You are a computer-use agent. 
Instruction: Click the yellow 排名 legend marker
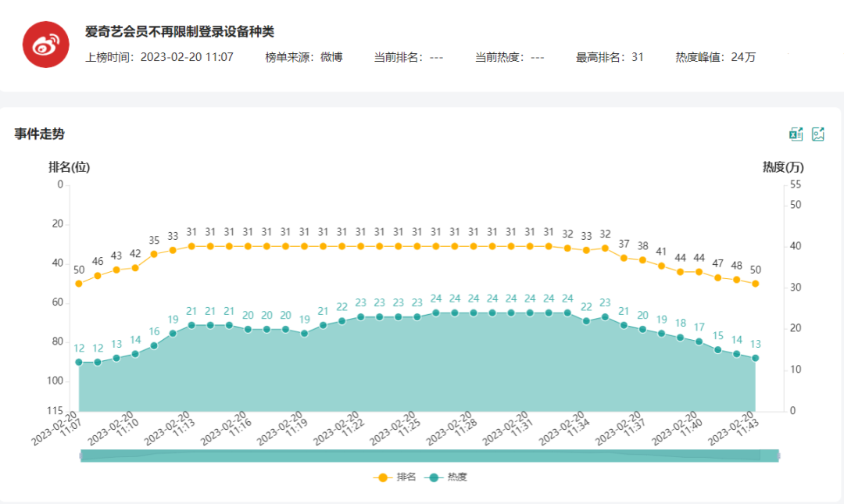(382, 477)
